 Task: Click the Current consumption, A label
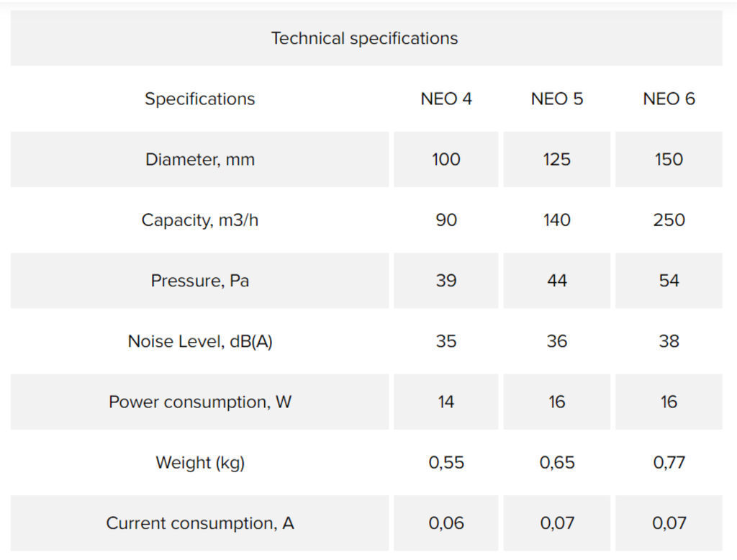click(200, 523)
